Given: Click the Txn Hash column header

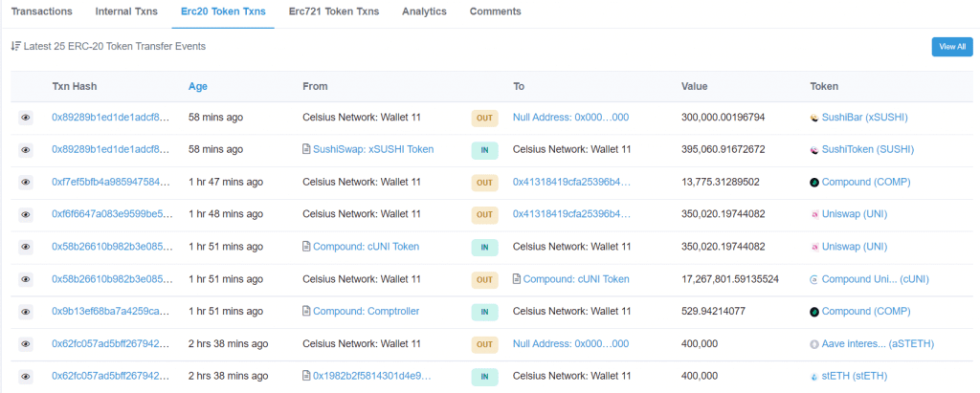Looking at the screenshot, I should click(75, 86).
